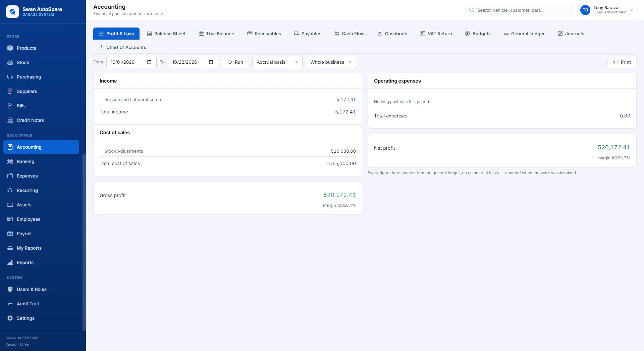Click the To date field 10/22/2026
Screen dimensions: 644x351
(x=193, y=62)
